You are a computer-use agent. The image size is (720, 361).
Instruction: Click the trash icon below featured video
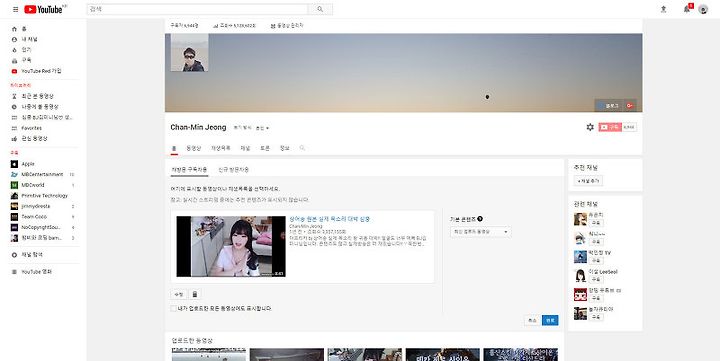195,294
